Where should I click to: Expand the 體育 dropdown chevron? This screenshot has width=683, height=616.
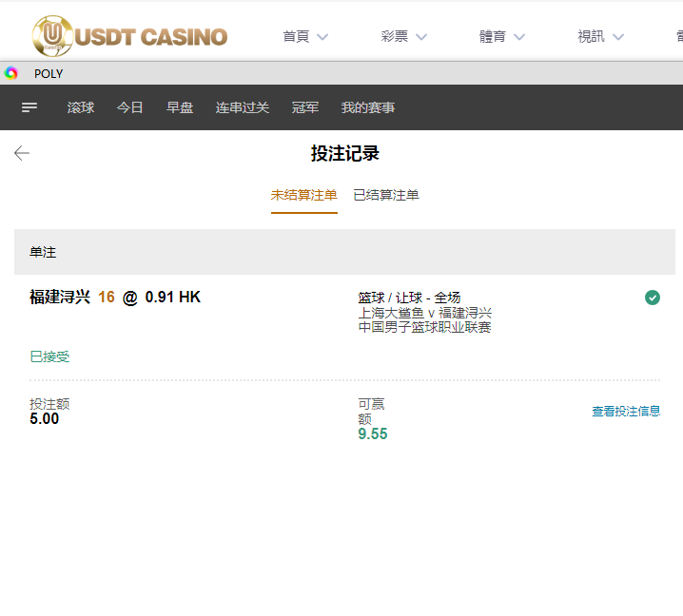[519, 37]
